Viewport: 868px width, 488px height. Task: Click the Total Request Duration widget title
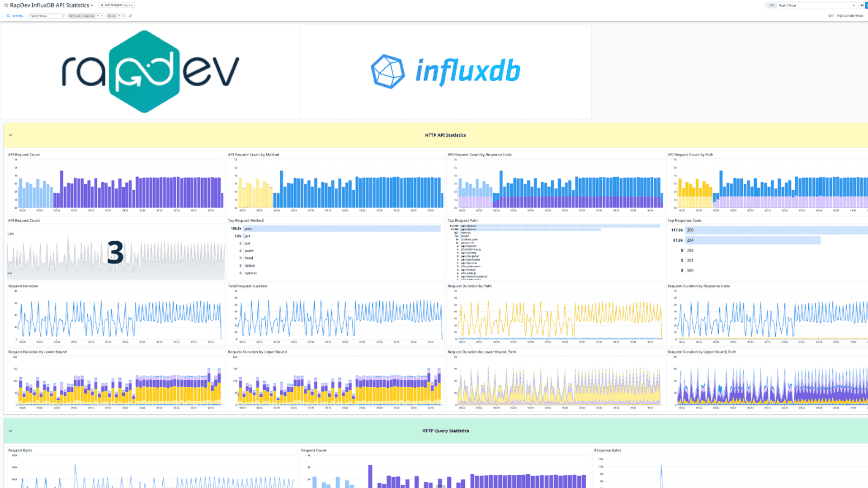pyautogui.click(x=247, y=286)
